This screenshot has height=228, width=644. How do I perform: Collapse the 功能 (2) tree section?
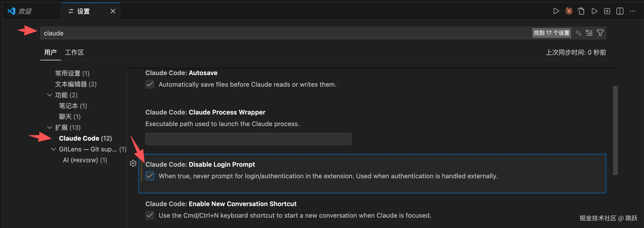[x=50, y=95]
